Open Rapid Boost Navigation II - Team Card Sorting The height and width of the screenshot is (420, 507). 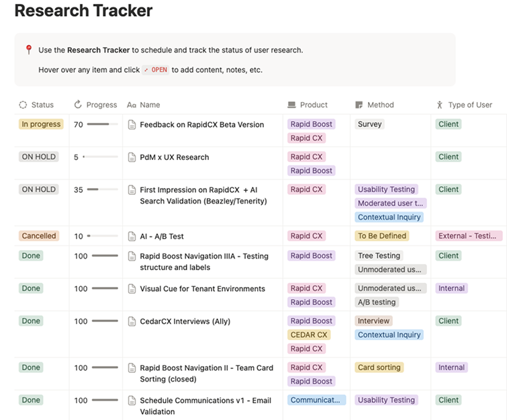207,374
